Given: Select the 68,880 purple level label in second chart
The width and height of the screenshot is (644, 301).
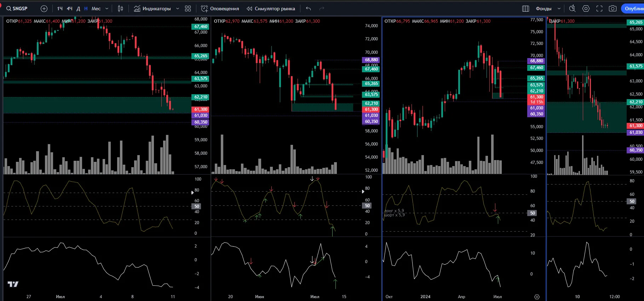Looking at the screenshot, I should point(372,60).
